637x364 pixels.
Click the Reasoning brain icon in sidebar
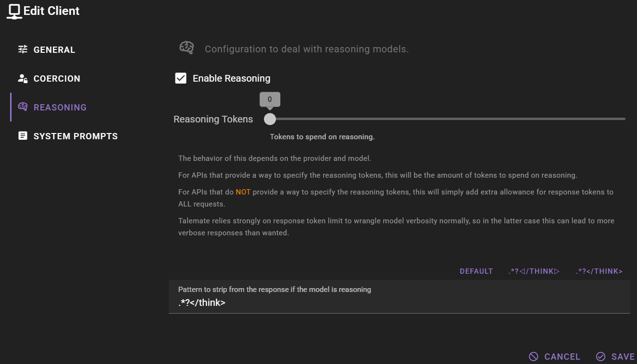click(23, 107)
